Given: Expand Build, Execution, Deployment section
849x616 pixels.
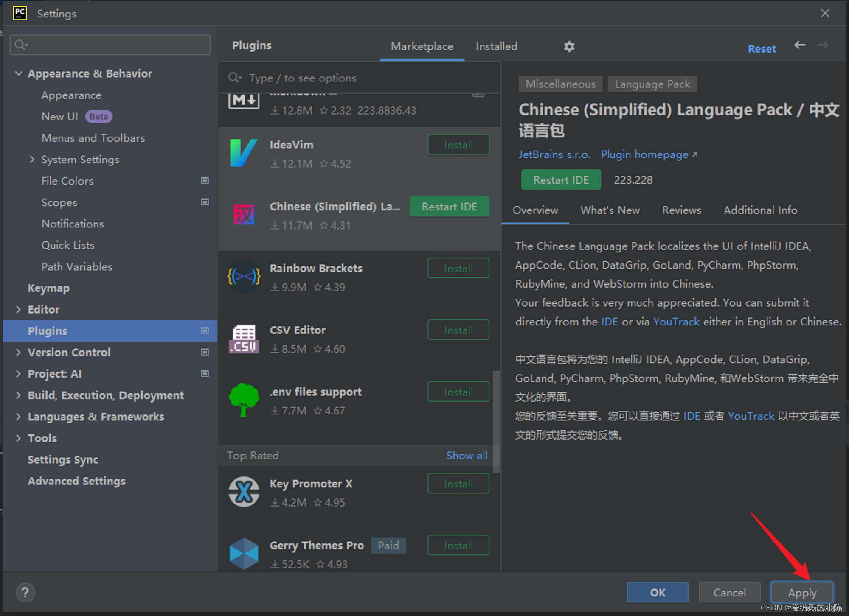Looking at the screenshot, I should 19,395.
